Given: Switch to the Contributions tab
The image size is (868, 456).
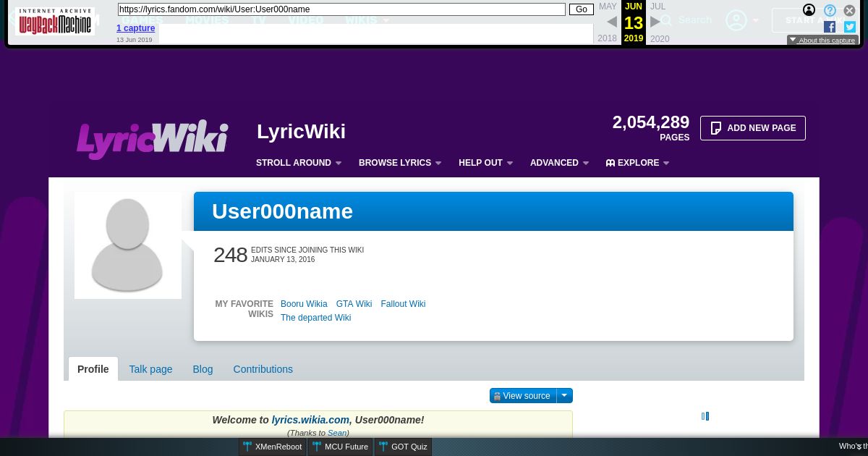Looking at the screenshot, I should pos(263,369).
